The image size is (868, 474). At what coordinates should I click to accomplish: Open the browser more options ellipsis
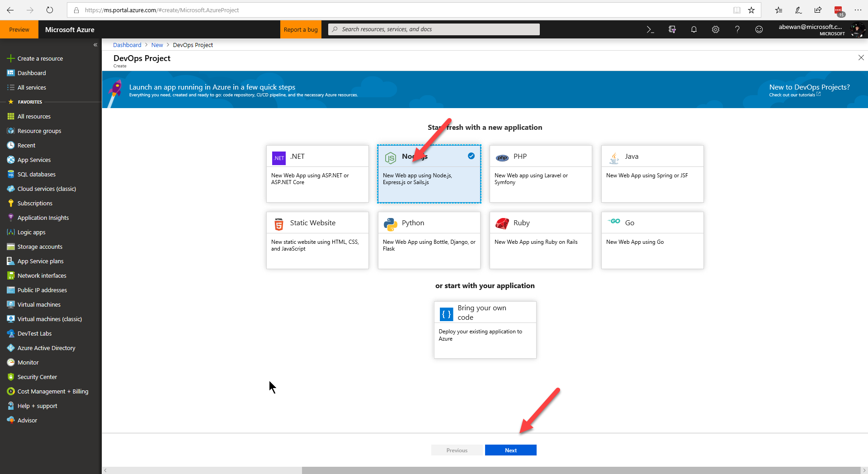858,10
